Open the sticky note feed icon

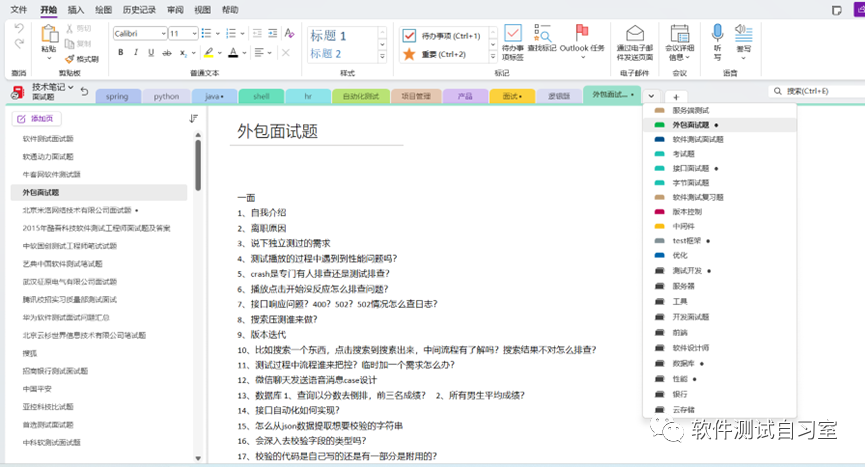(x=837, y=10)
